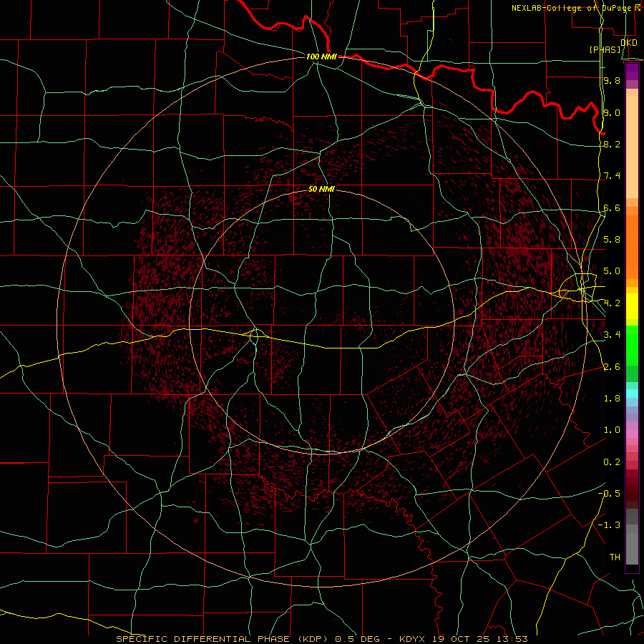
Task: Click the cyan band of the color scale
Action: 632,394
